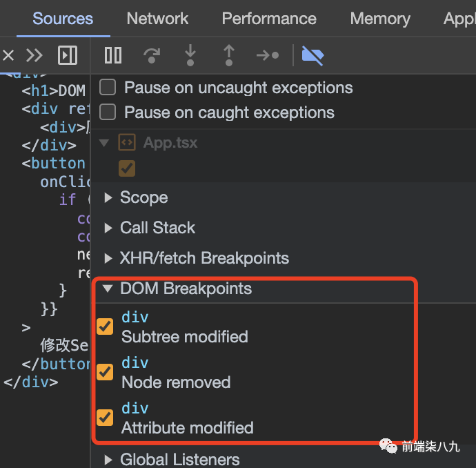Show more tabs double-chevron

pyautogui.click(x=34, y=55)
